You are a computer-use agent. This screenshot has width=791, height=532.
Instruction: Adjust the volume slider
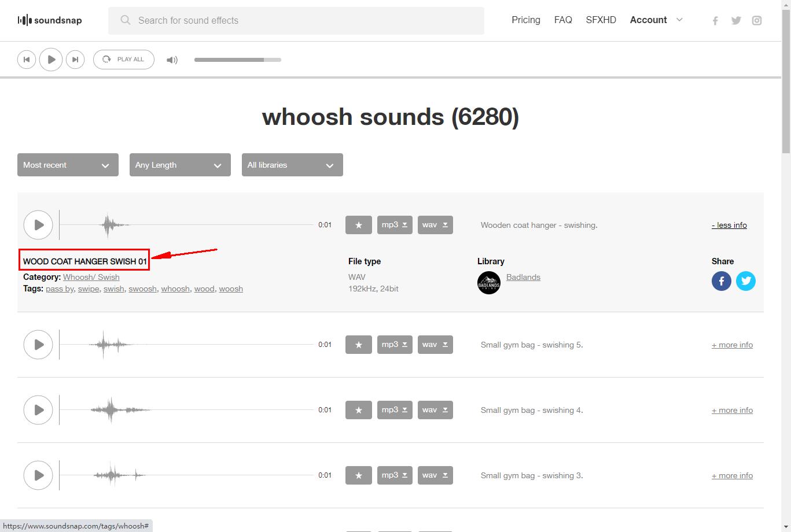(237, 60)
